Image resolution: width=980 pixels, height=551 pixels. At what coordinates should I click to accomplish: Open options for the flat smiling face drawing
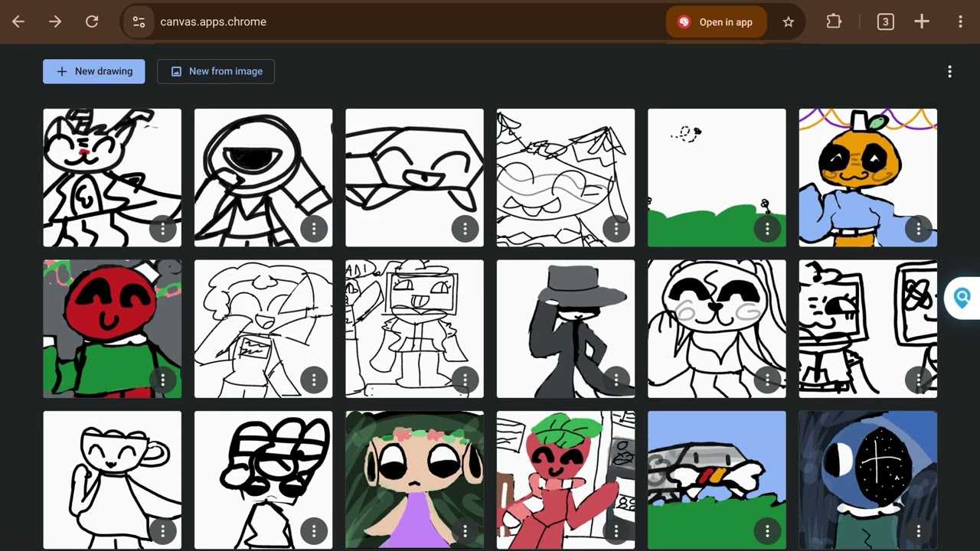(465, 228)
